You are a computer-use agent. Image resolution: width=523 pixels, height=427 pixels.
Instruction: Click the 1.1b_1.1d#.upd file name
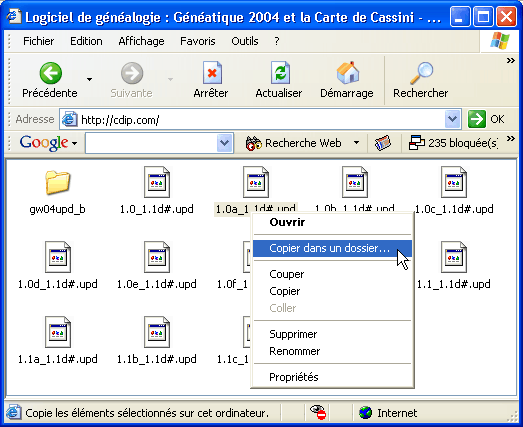click(x=157, y=359)
